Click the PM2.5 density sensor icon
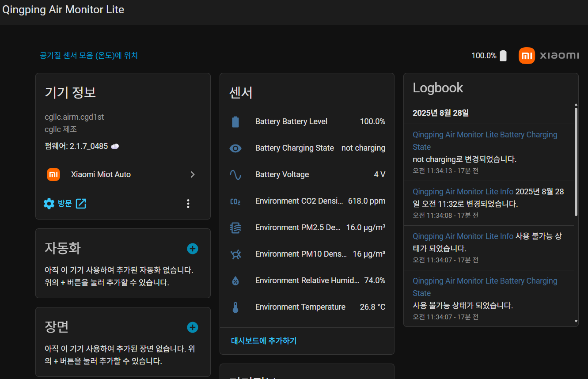Screen dimensions: 588x379 (235, 228)
